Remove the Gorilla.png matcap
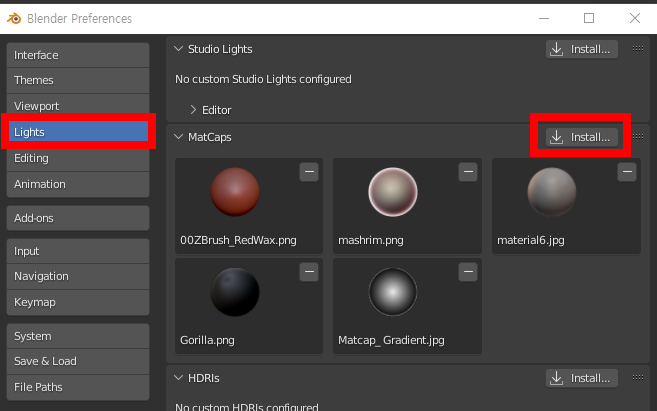 tap(309, 272)
